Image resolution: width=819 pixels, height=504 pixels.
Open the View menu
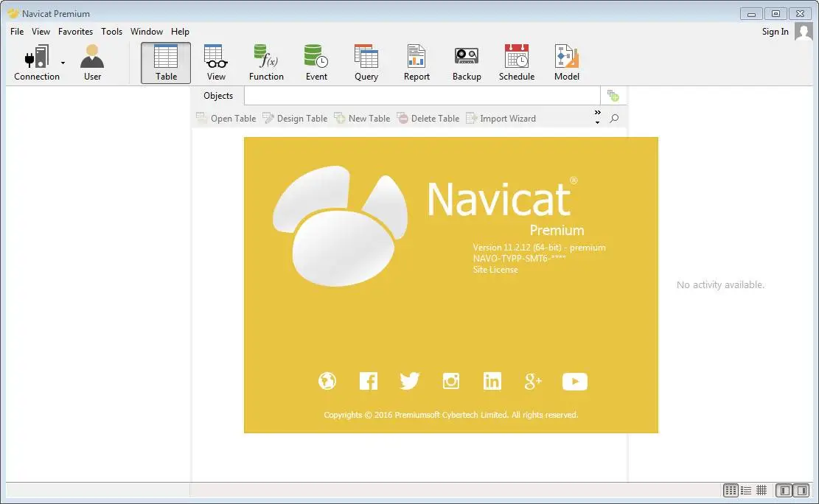click(41, 32)
